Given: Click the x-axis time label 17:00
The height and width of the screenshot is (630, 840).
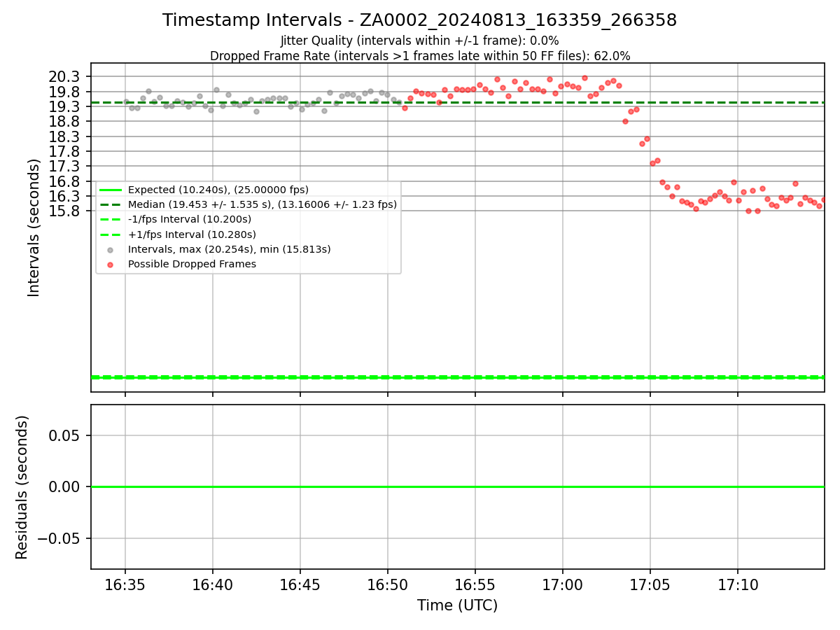Looking at the screenshot, I should click(563, 584).
